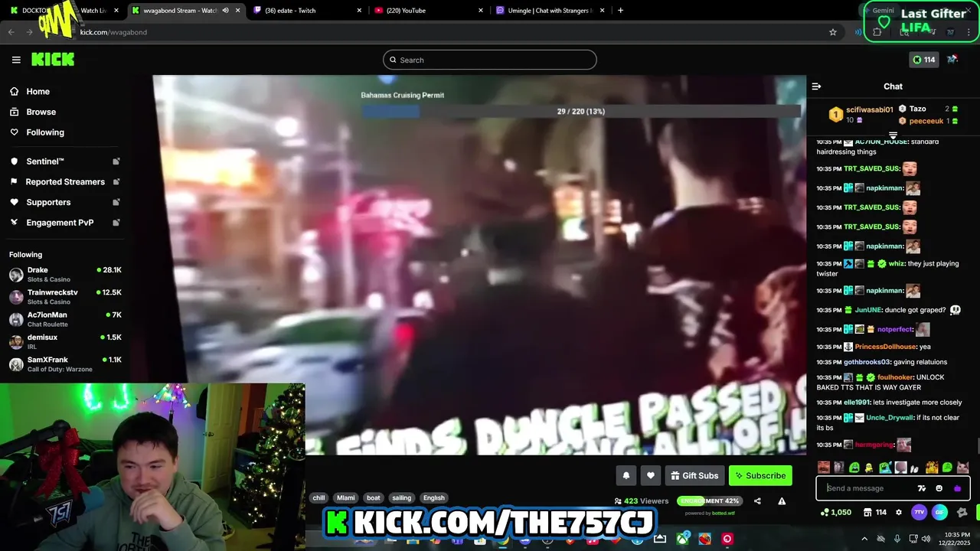Mute the wvagabond Stream tab audio icon
Image resolution: width=980 pixels, height=551 pixels.
(x=225, y=11)
